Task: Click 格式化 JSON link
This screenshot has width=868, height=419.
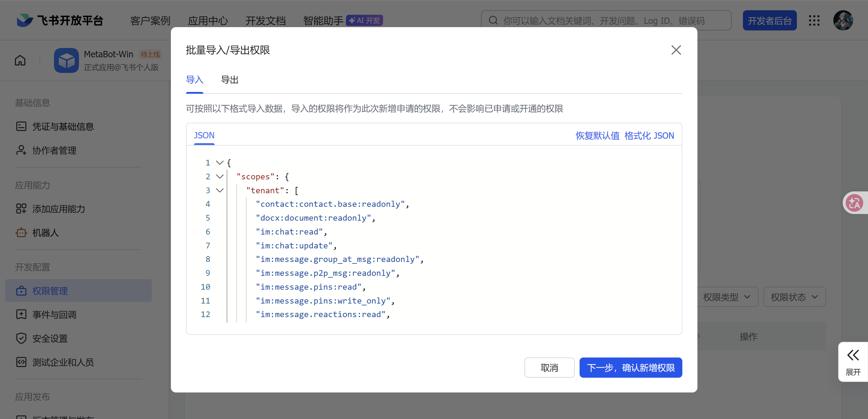Action: pos(649,136)
